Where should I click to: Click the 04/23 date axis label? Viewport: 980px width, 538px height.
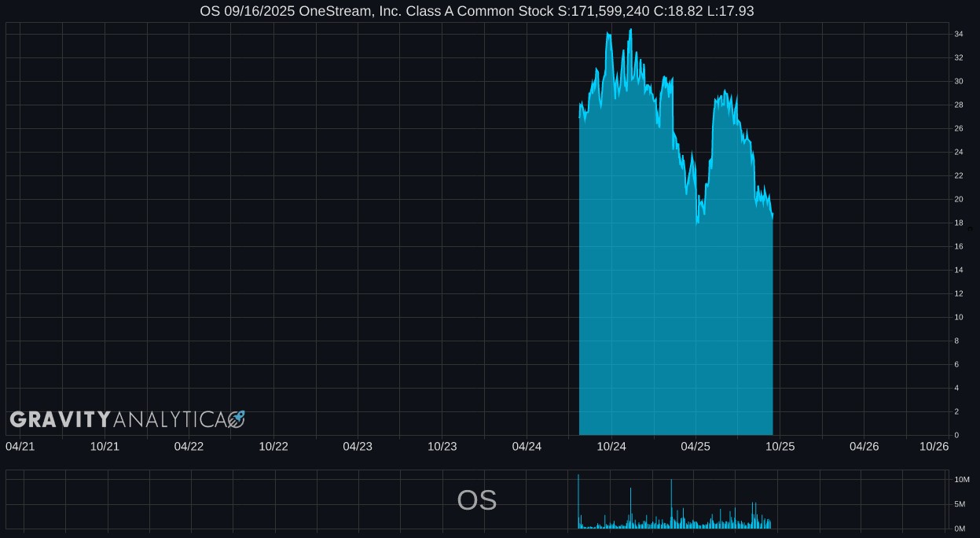tap(358, 446)
